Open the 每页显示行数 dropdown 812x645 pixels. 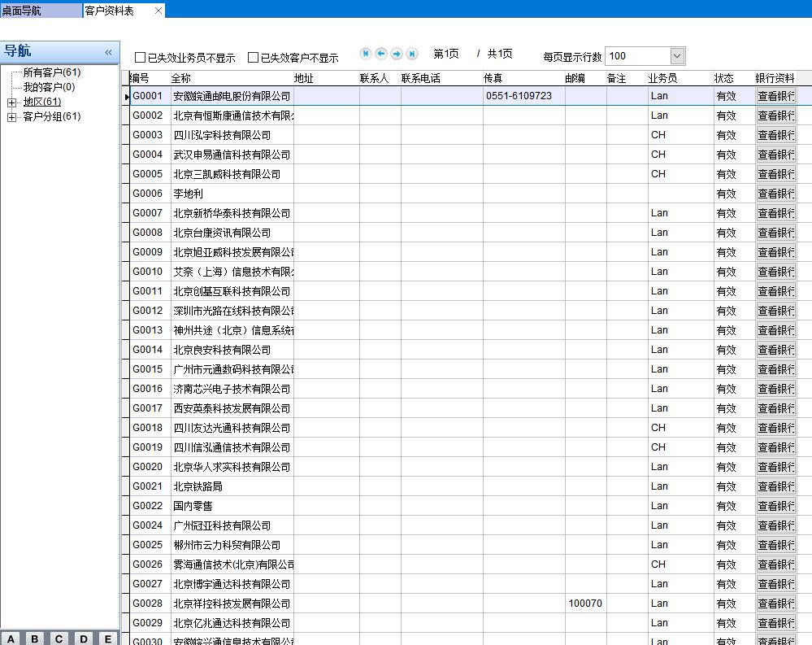pyautogui.click(x=677, y=56)
